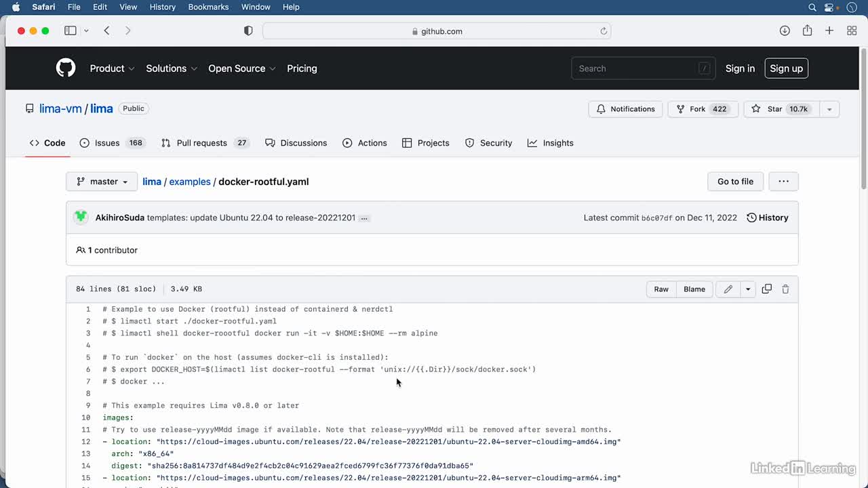Open the Bookmarks menu
Viewport: 868px width, 488px height.
[208, 7]
